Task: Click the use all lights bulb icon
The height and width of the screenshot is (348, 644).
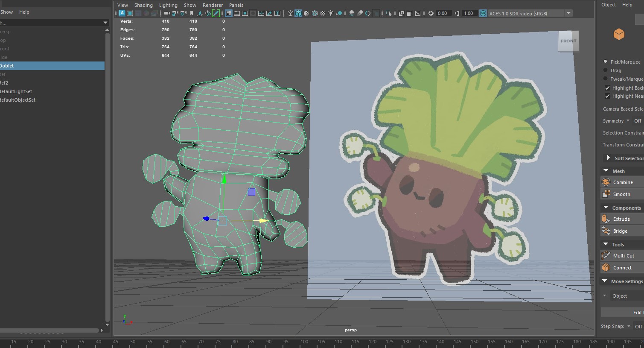Action: point(331,13)
